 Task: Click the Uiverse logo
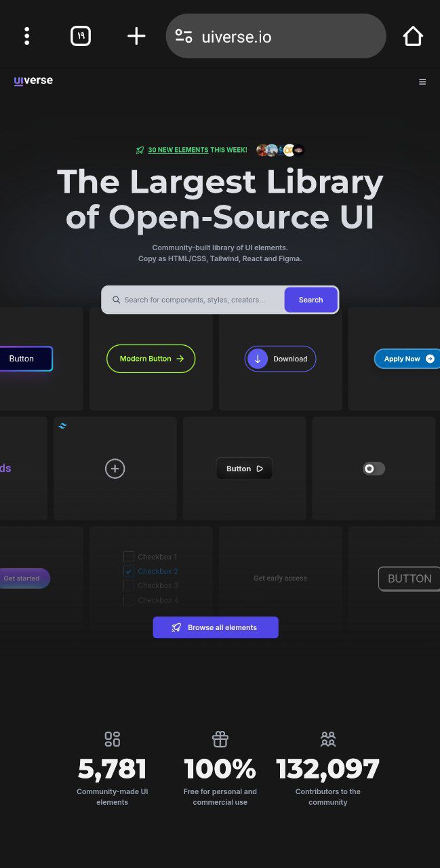(x=33, y=81)
